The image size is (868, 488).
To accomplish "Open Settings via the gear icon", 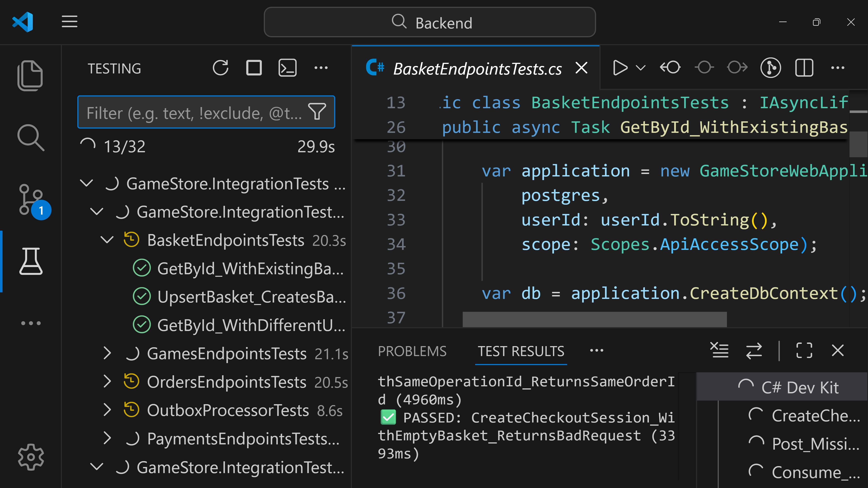I will [x=31, y=457].
